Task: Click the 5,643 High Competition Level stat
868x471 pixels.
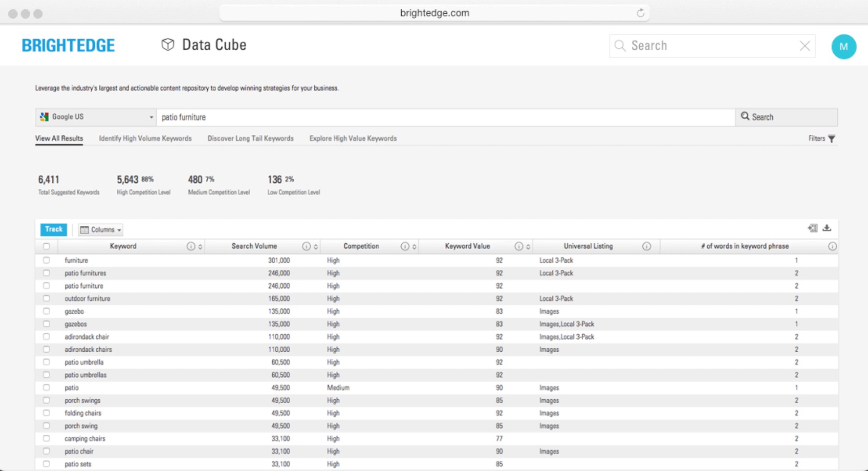Action: tap(144, 185)
